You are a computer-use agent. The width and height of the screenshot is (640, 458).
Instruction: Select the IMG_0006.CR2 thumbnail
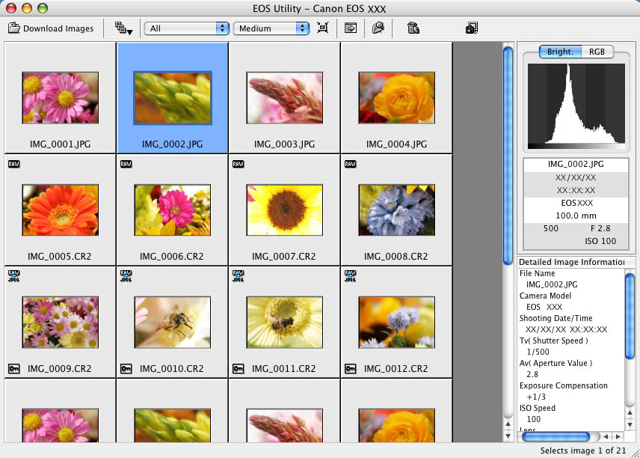[173, 210]
